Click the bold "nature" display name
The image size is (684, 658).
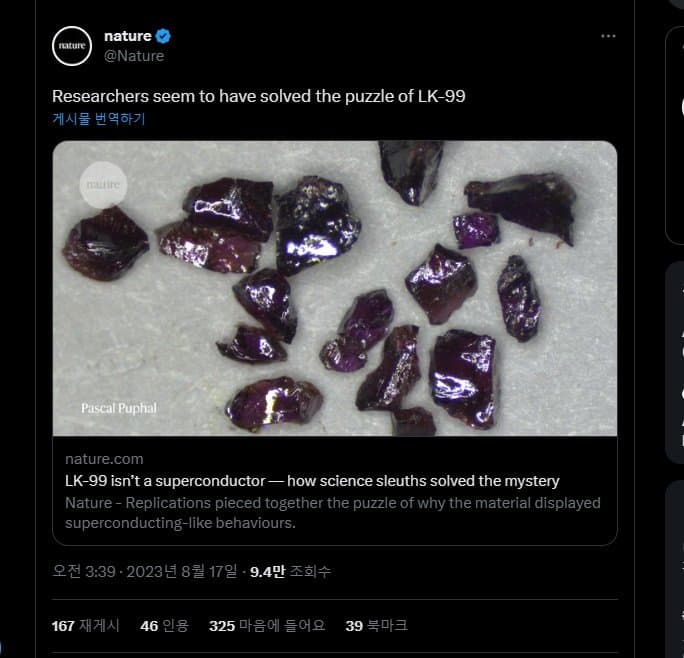(127, 36)
